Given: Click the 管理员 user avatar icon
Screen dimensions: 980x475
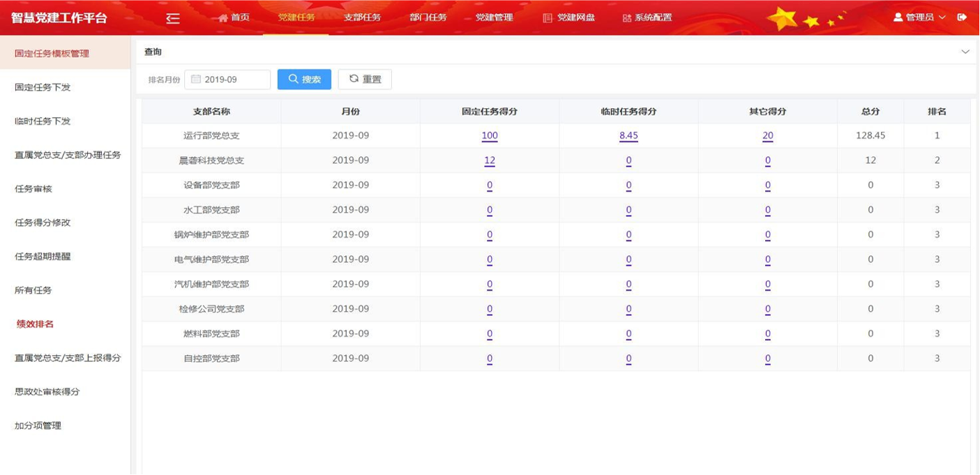Looking at the screenshot, I should pyautogui.click(x=898, y=17).
